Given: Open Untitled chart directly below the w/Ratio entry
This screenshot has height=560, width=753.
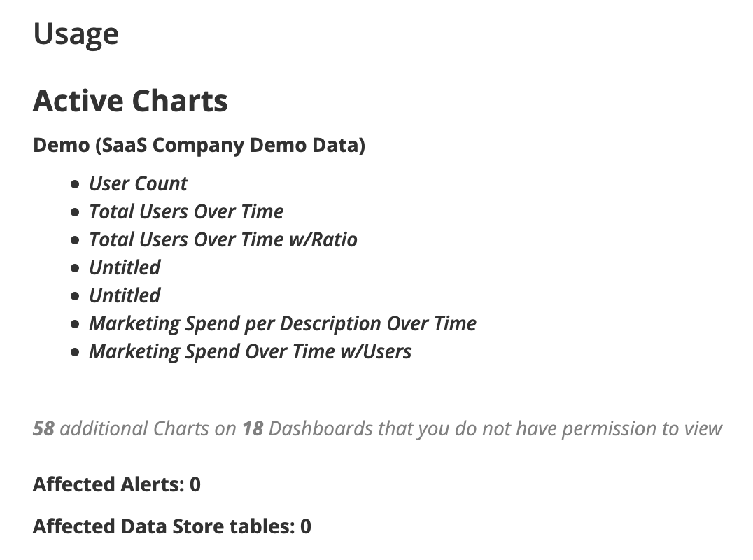Looking at the screenshot, I should [125, 267].
